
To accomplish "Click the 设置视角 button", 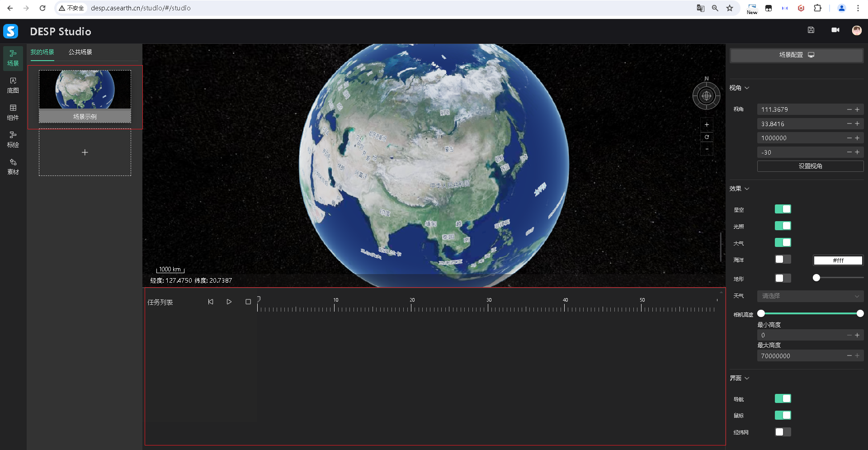I will tap(810, 166).
